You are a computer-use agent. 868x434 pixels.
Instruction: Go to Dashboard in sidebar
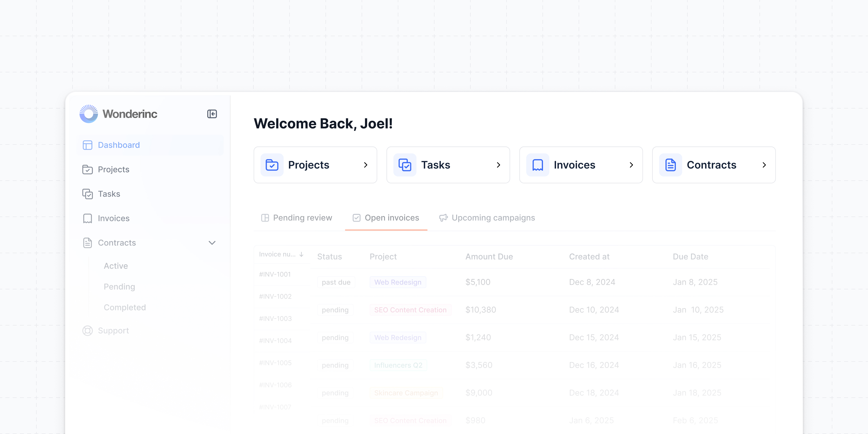click(x=150, y=145)
